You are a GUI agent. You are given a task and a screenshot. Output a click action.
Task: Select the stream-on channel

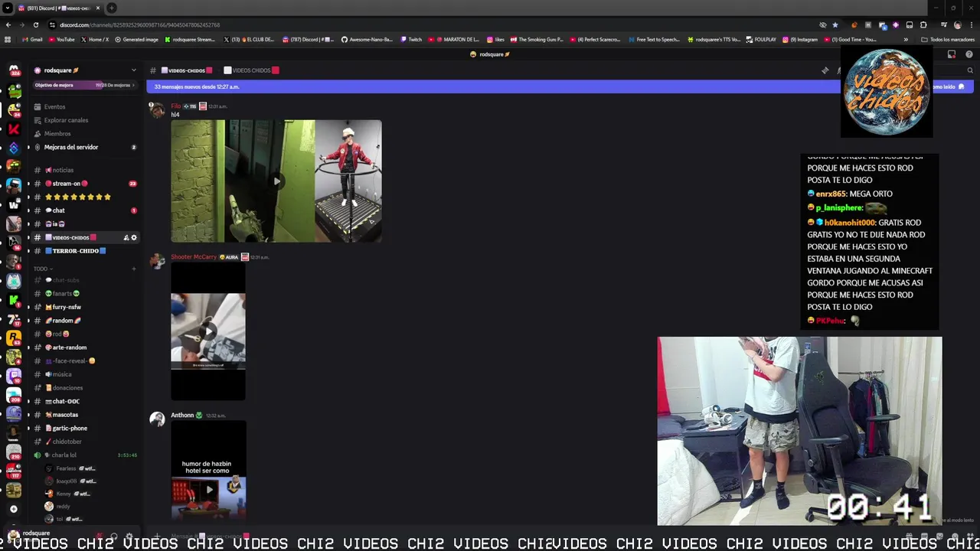coord(86,184)
